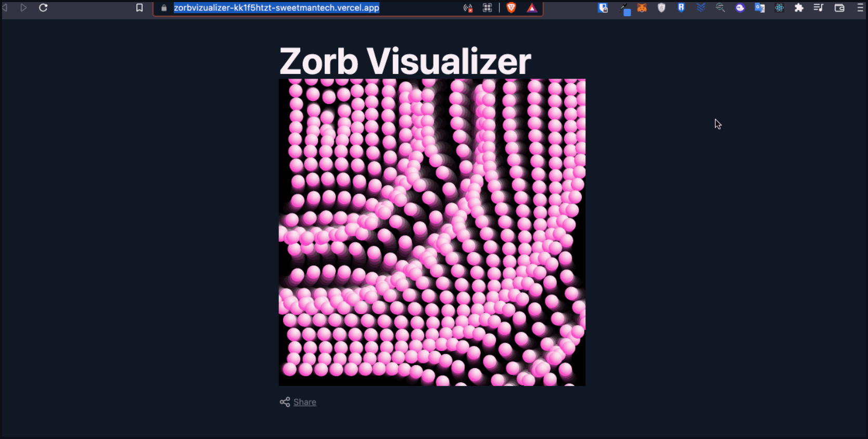Open Brave Shields lion icon

pos(511,8)
